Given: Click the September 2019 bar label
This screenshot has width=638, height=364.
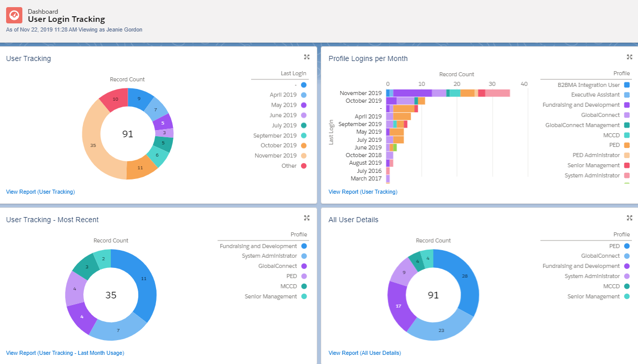Looking at the screenshot, I should (x=360, y=124).
